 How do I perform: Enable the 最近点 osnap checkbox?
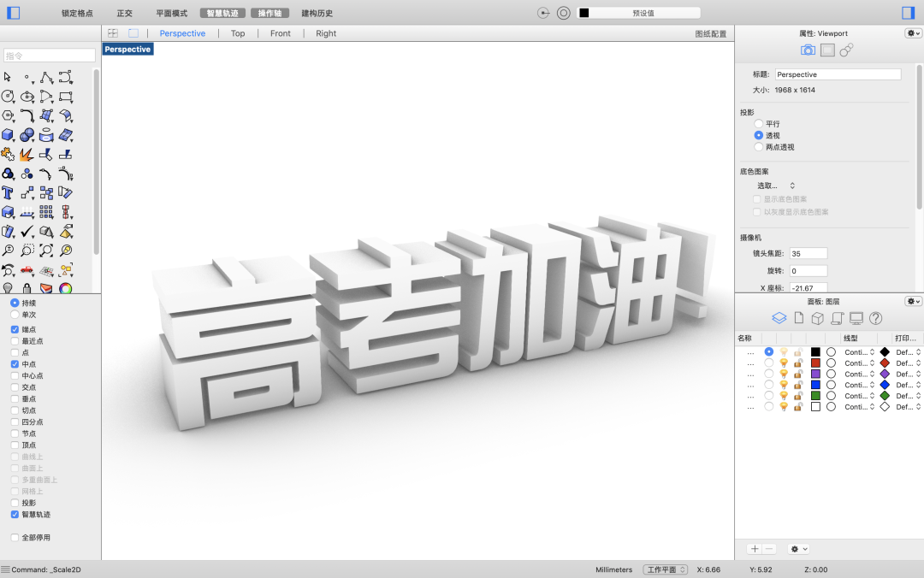click(x=15, y=341)
